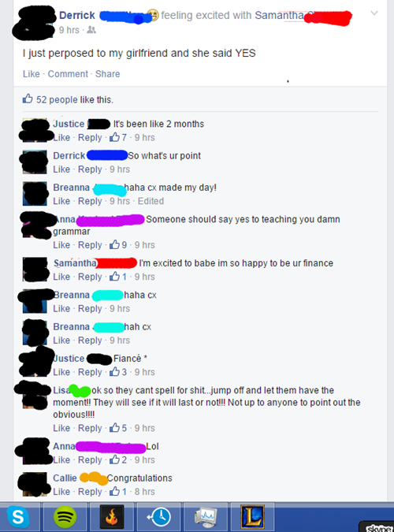Like Derrick's main post
Viewport: 394px width, 532px height.
[x=32, y=74]
